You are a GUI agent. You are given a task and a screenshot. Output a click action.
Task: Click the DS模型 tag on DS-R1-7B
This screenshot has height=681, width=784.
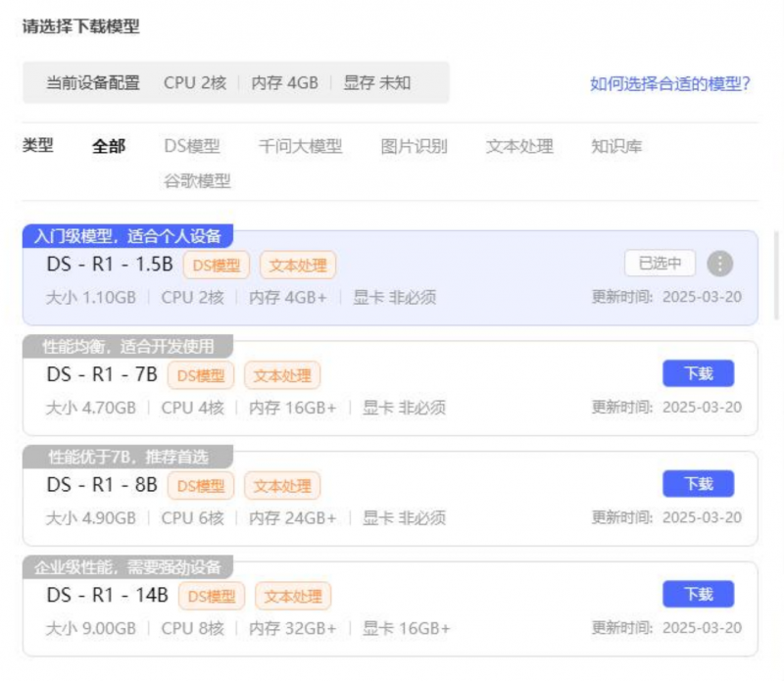coord(201,375)
